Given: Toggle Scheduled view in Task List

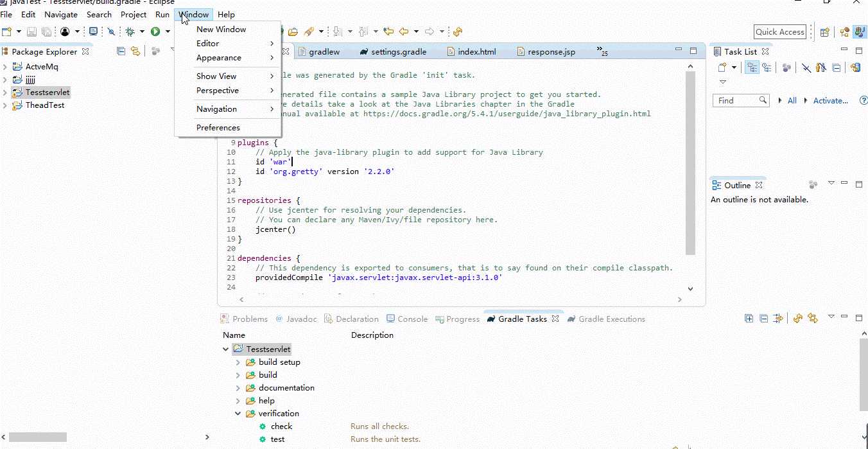Looking at the screenshot, I should click(767, 67).
